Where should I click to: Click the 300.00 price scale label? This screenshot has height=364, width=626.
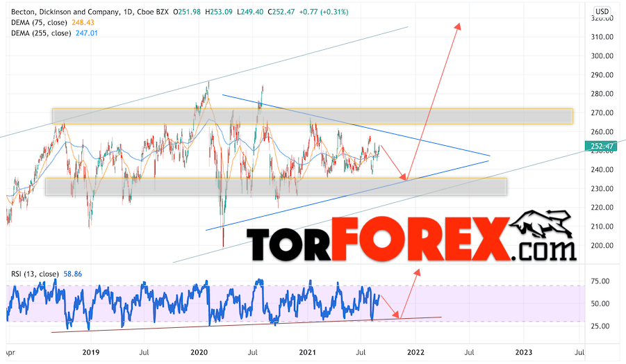click(x=602, y=56)
